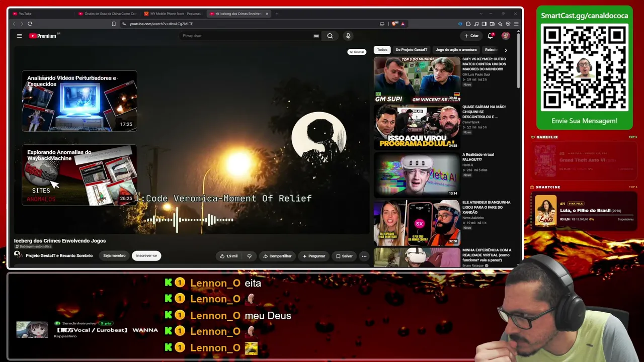Screen dimensions: 644x362
Task: Subscribe with the Inscrever-se button
Action: [146, 255]
